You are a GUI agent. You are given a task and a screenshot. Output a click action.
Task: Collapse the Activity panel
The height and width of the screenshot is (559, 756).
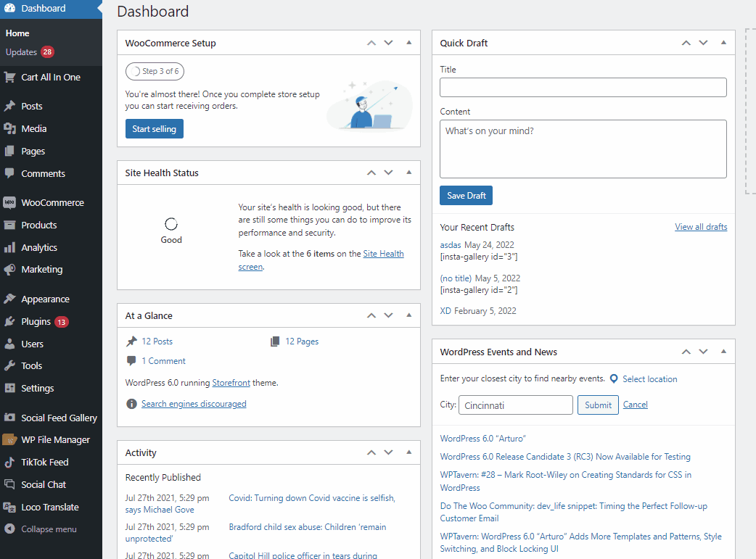coord(409,452)
